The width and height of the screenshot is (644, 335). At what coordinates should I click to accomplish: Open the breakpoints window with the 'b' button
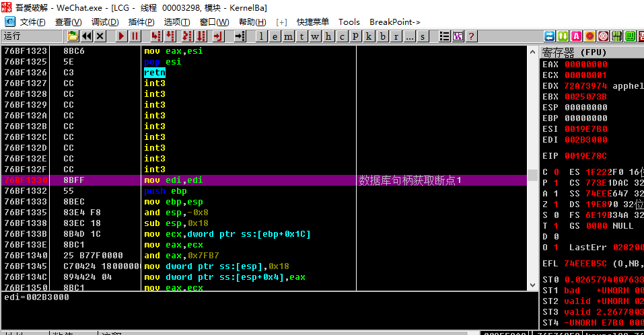point(382,36)
